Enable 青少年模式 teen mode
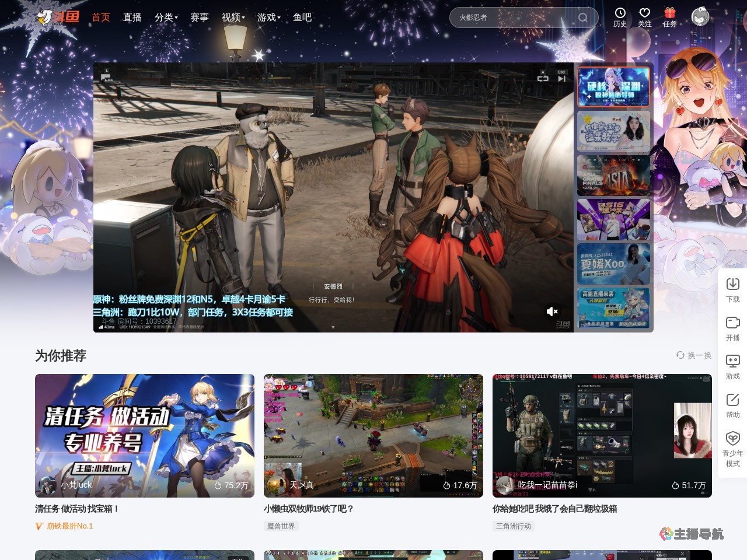This screenshot has height=560, width=747. (x=732, y=439)
